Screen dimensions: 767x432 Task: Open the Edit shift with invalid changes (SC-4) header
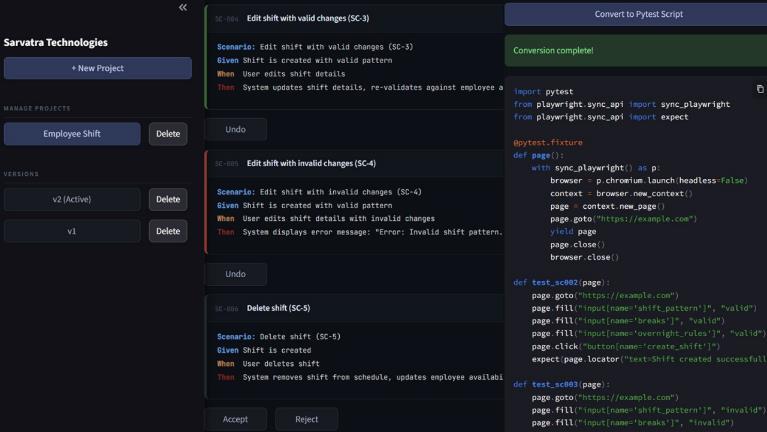tap(356, 163)
